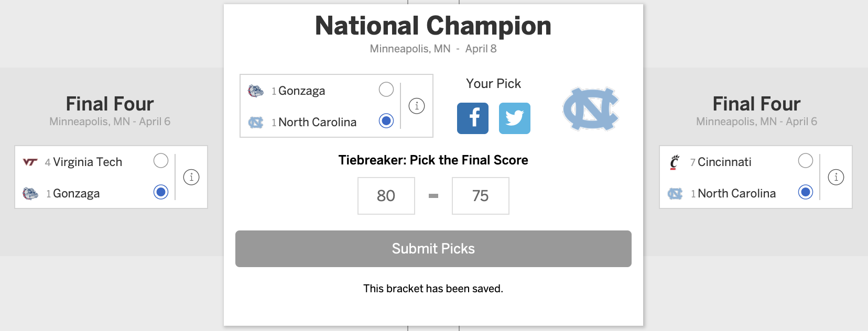Viewport: 868px width, 331px height.
Task: Open info for Cincinnati vs North Carolina game
Action: point(836,177)
